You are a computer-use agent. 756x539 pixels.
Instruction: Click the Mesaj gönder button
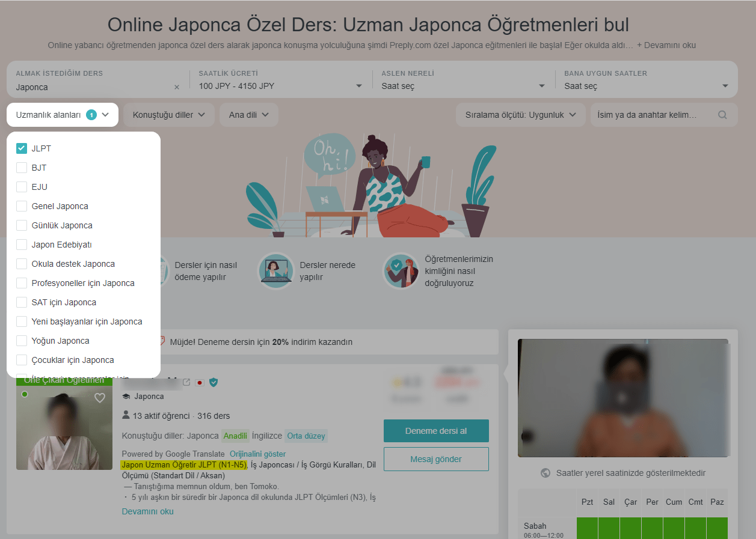click(x=436, y=459)
